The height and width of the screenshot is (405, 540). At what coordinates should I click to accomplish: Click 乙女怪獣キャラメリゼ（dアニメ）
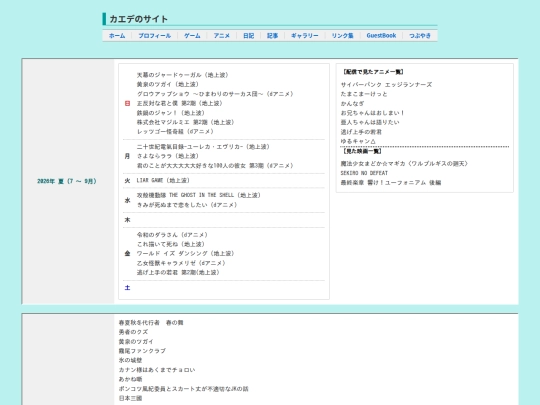181,263
